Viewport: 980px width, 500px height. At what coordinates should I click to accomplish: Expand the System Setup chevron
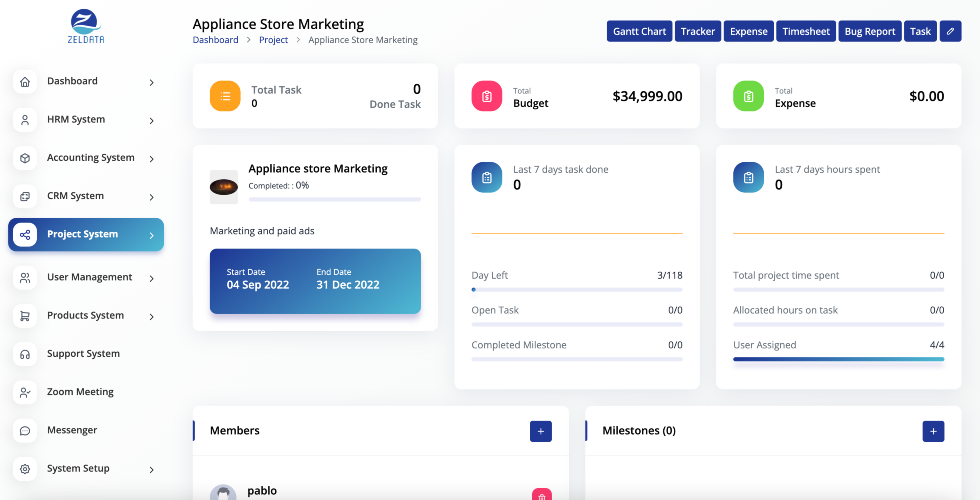[151, 469]
